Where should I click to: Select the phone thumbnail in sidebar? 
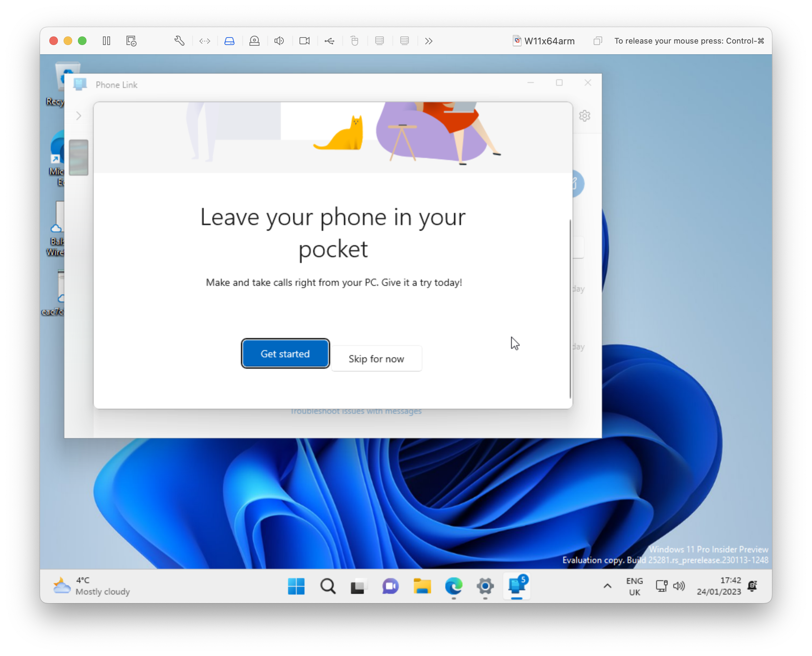79,158
